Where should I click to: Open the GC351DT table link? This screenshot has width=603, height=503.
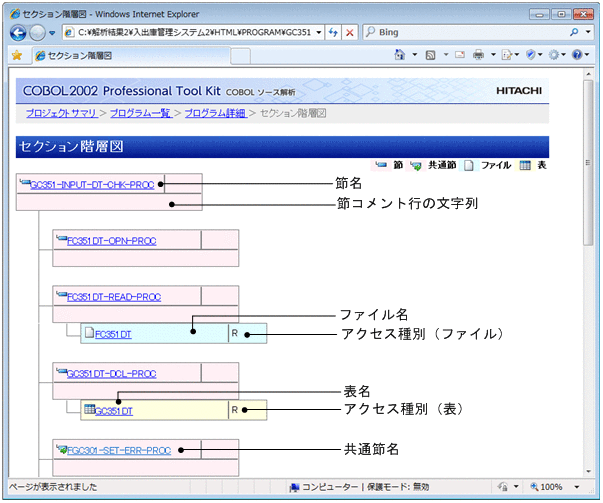tap(114, 411)
